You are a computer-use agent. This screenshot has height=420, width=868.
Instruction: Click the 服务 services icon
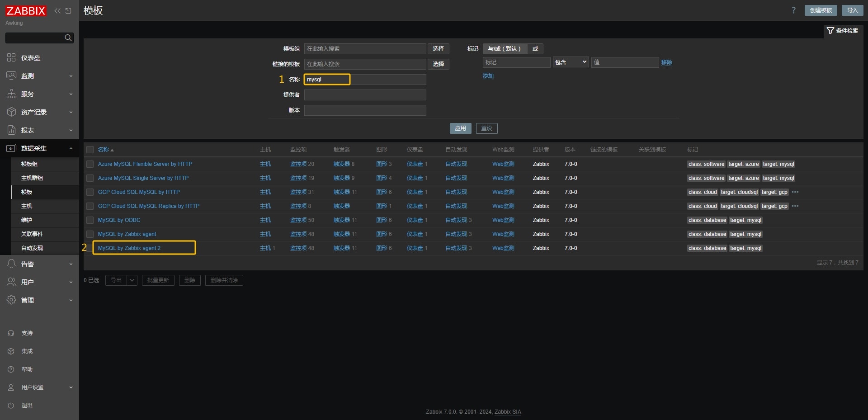point(11,94)
